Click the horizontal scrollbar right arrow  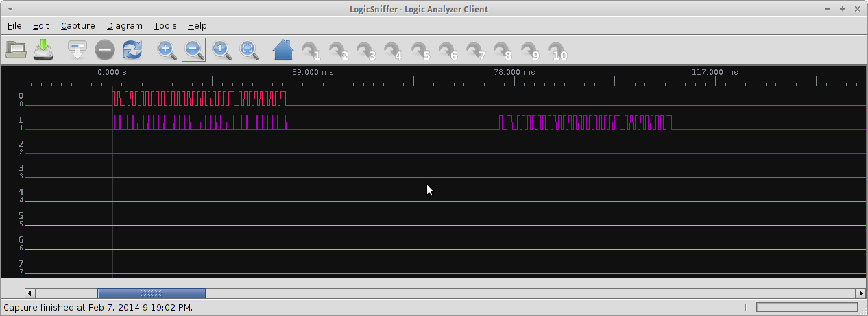(x=861, y=293)
